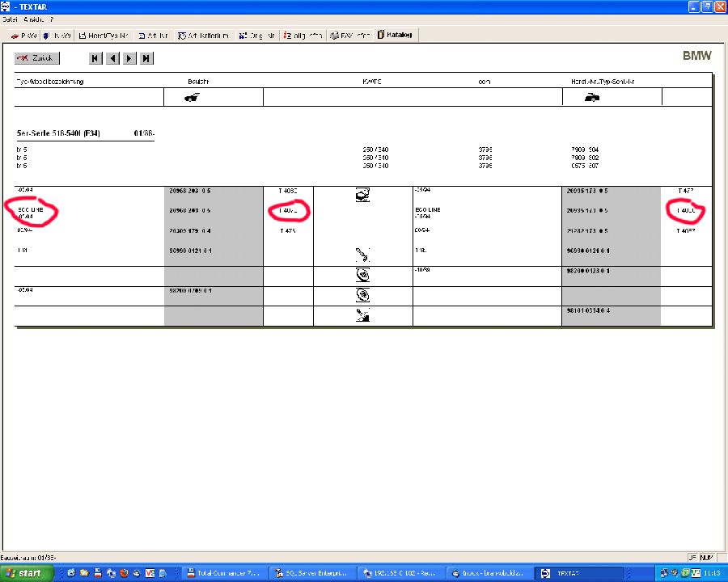Image resolution: width=728 pixels, height=582 pixels.
Task: Click the Typ-/Modellbezeichnung column header
Action: [x=50, y=82]
